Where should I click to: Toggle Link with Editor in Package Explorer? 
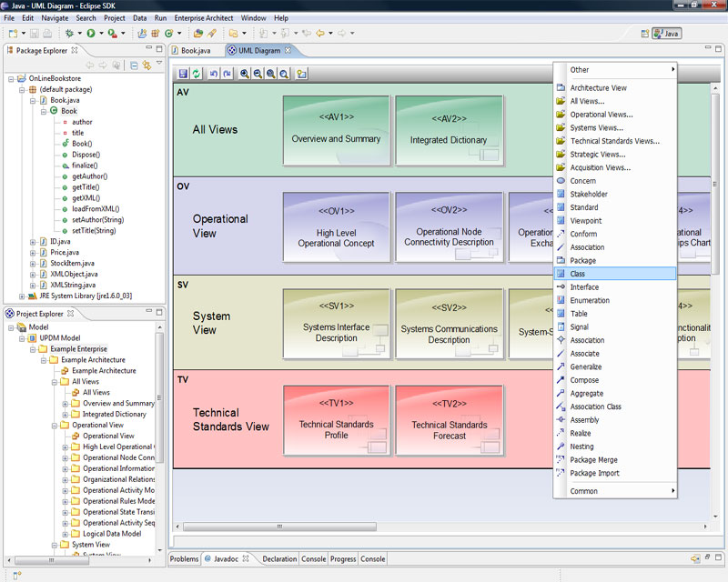[x=147, y=65]
